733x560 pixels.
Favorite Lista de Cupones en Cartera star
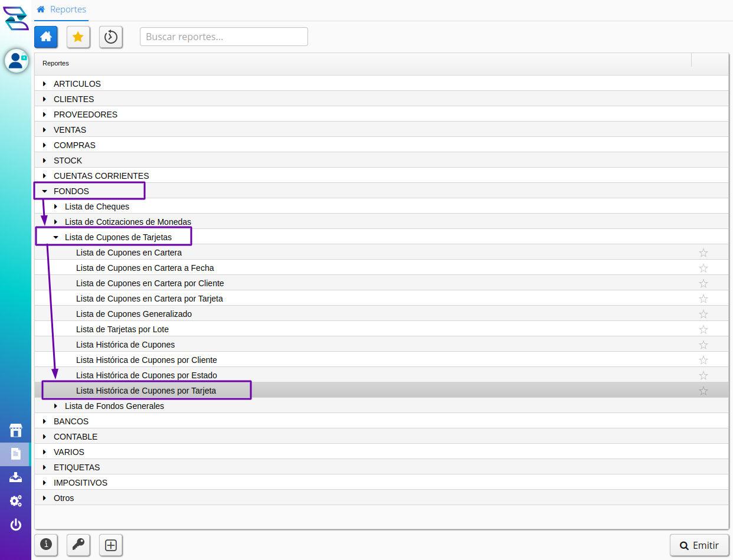[703, 253]
